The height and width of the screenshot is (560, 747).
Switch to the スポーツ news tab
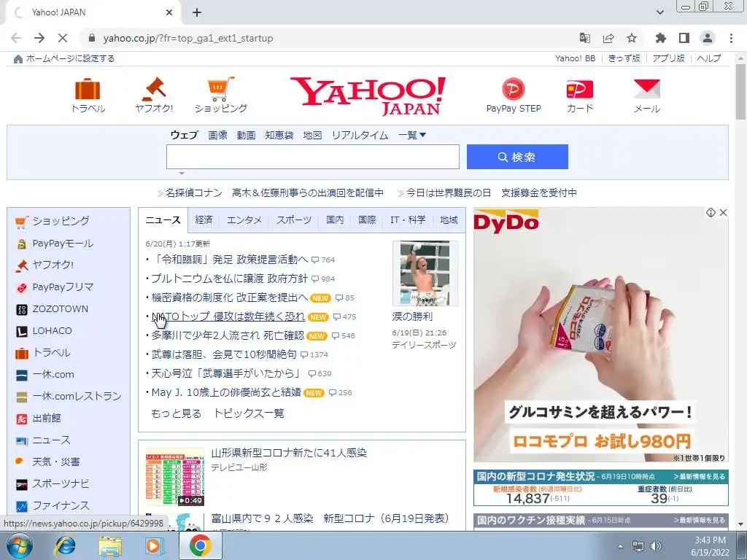pyautogui.click(x=294, y=219)
